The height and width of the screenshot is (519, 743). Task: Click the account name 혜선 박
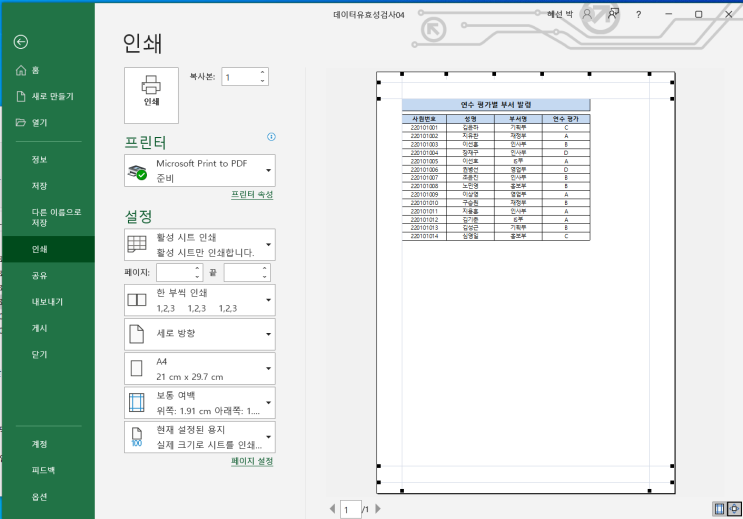(x=560, y=14)
